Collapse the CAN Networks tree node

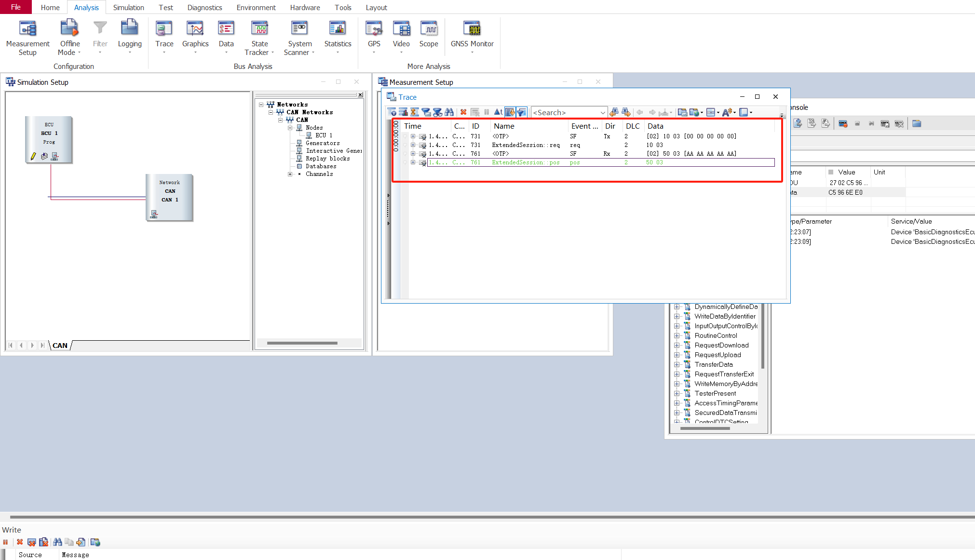pyautogui.click(x=271, y=112)
